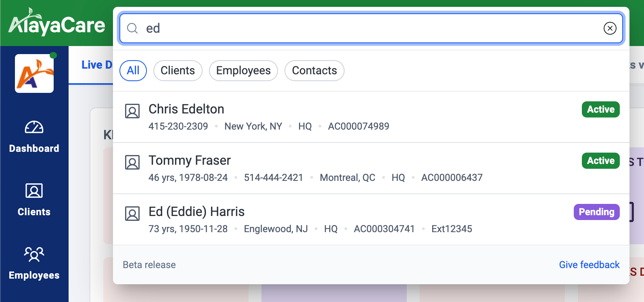Screen dimensions: 644x302
Task: Click the profile icon beside Chris Edelton
Action: [132, 111]
